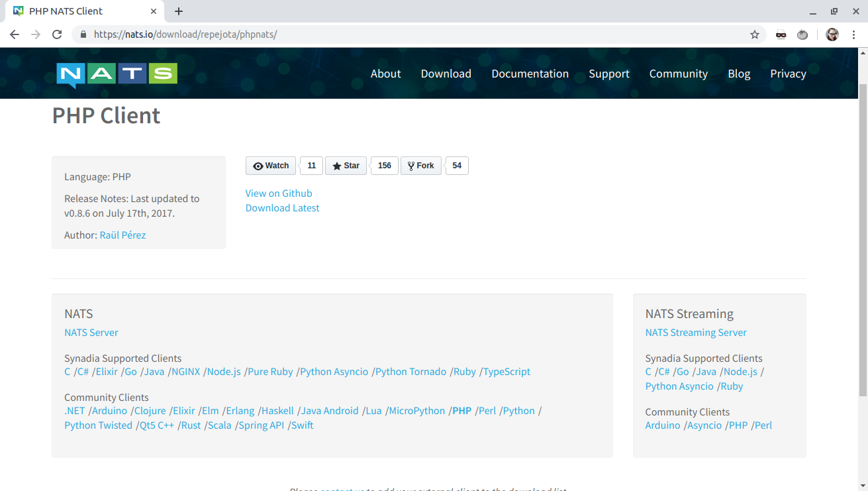Image resolution: width=868 pixels, height=491 pixels.
Task: Open the Rust community client link
Action: point(191,425)
